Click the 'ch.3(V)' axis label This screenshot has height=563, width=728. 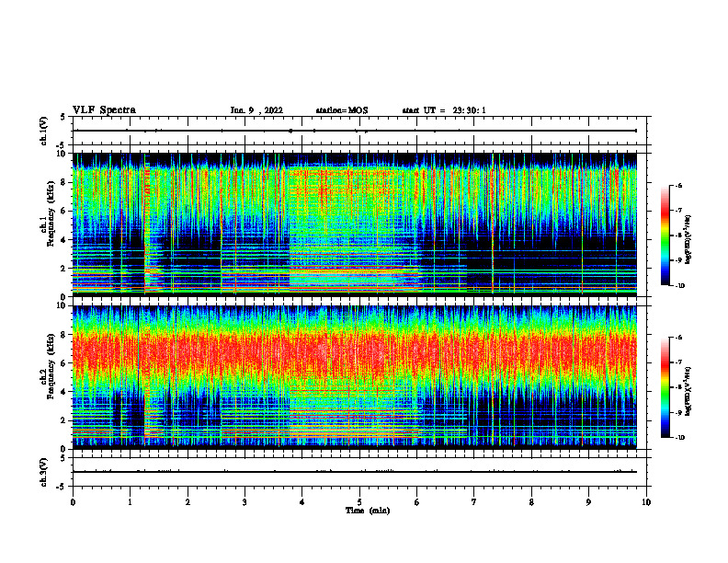[x=44, y=472]
